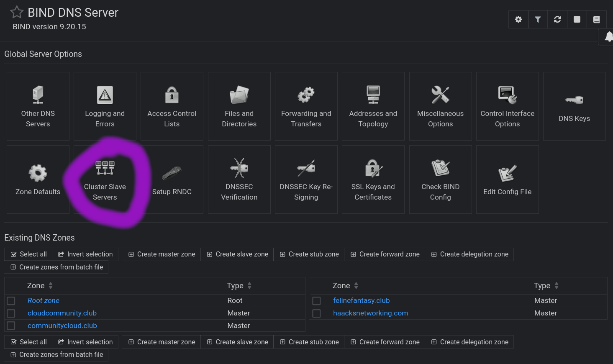Select the felinefantasy.club checkbox
Viewport: 613px width, 364px height.
[x=317, y=301]
